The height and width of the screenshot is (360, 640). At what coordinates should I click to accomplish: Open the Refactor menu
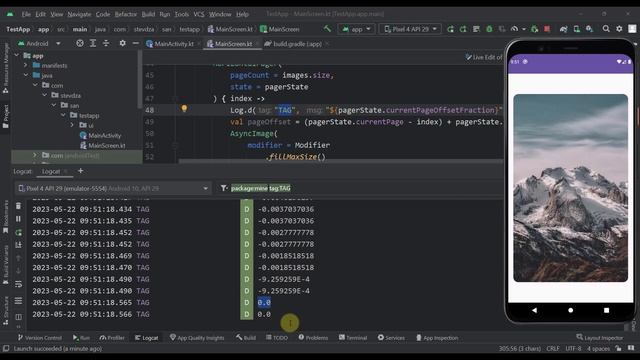coord(125,14)
